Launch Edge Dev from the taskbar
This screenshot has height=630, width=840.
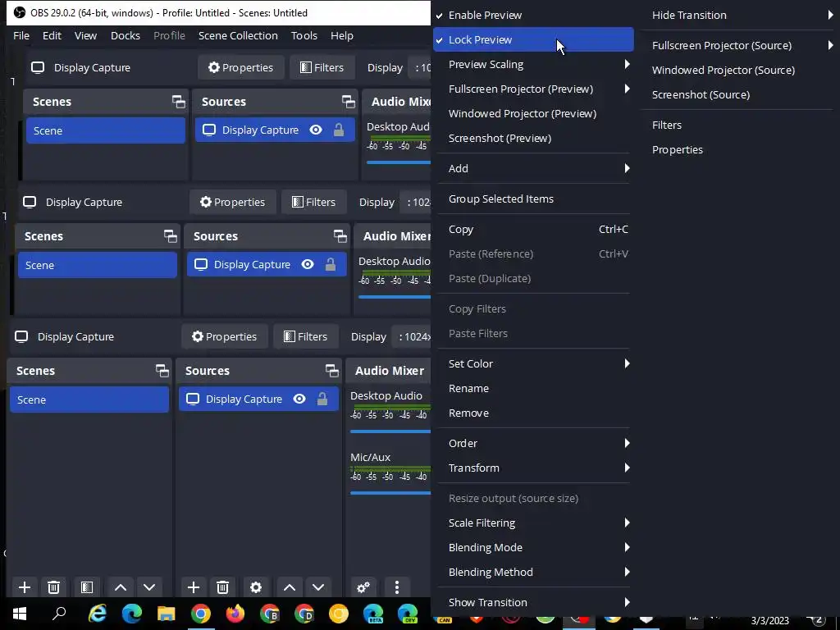[x=408, y=614]
